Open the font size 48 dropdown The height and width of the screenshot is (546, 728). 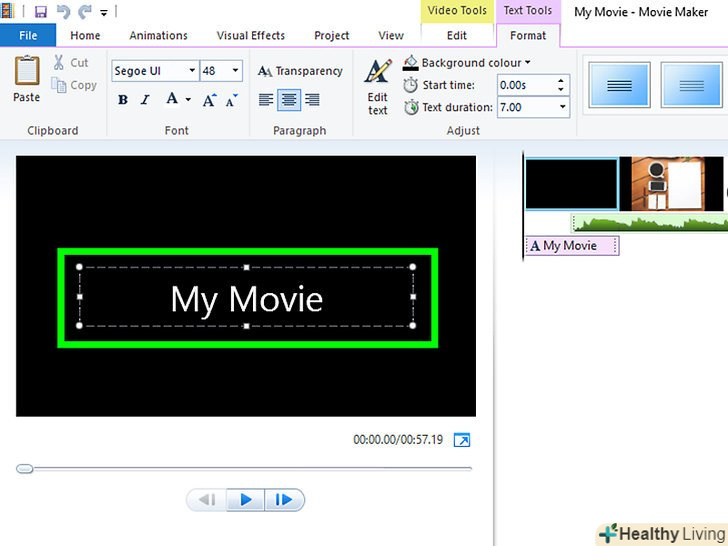click(236, 71)
